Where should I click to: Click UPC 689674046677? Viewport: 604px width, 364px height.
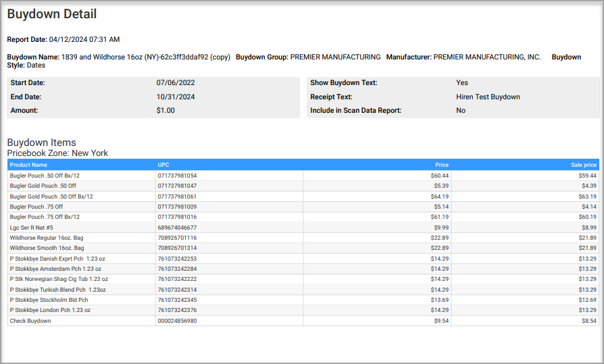click(x=177, y=228)
